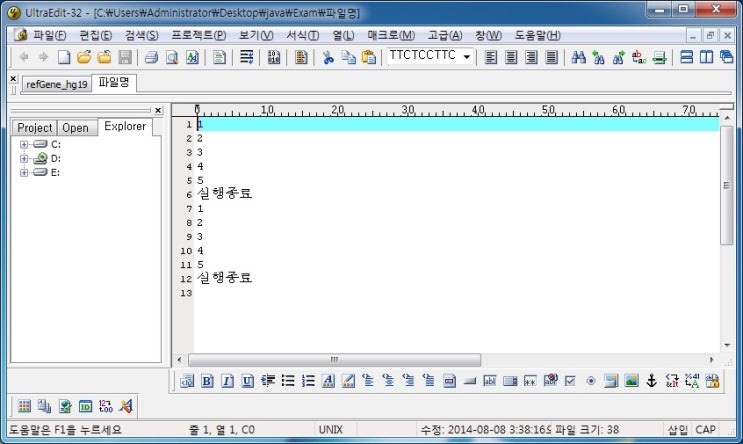Click horizontal scrollbar right arrow

coord(711,360)
